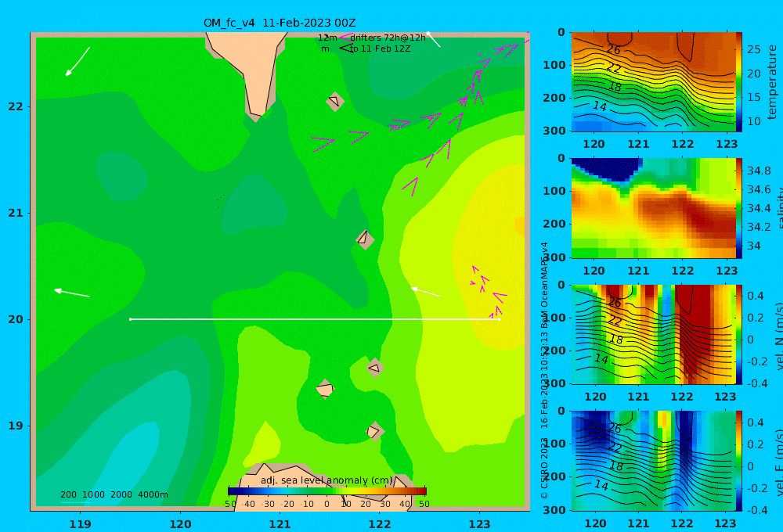
Task: Click the 'to 11 Feb 12Z' legend text
Action: click(380, 49)
